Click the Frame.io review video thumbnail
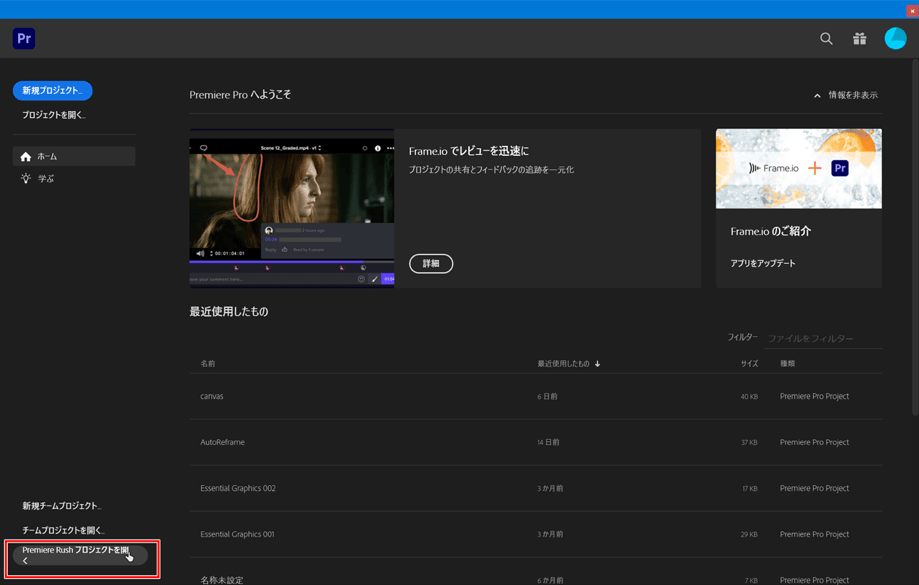Viewport: 919px width, 585px height. 292,209
